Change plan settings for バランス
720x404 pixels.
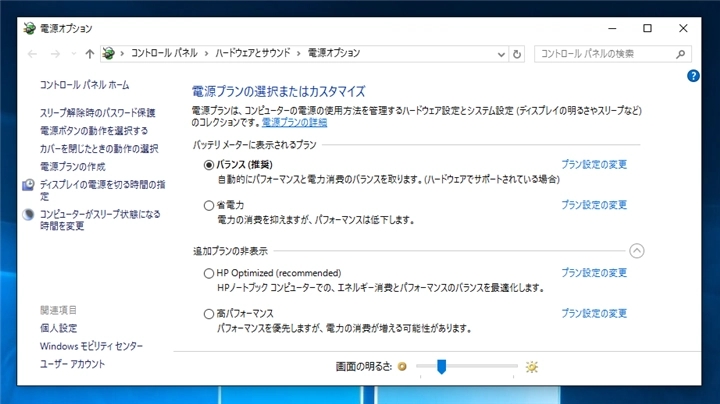594,164
